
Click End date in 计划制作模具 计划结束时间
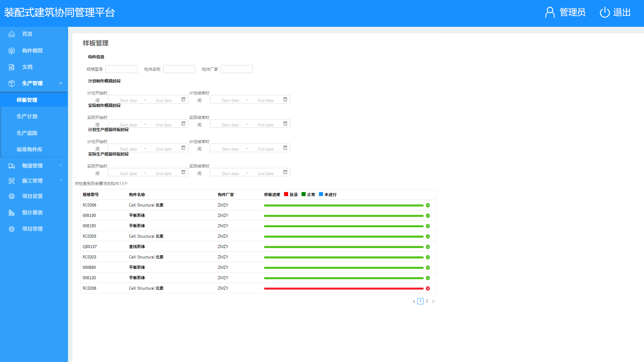coord(266,101)
